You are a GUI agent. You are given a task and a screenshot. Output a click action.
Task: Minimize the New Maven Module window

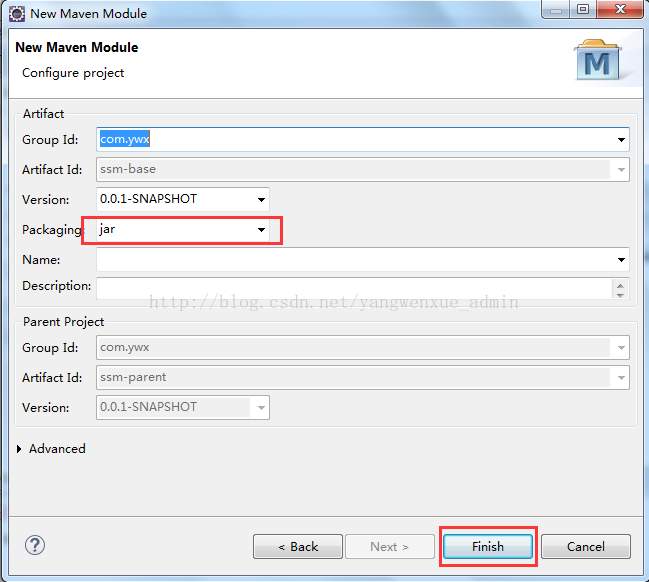(556, 9)
